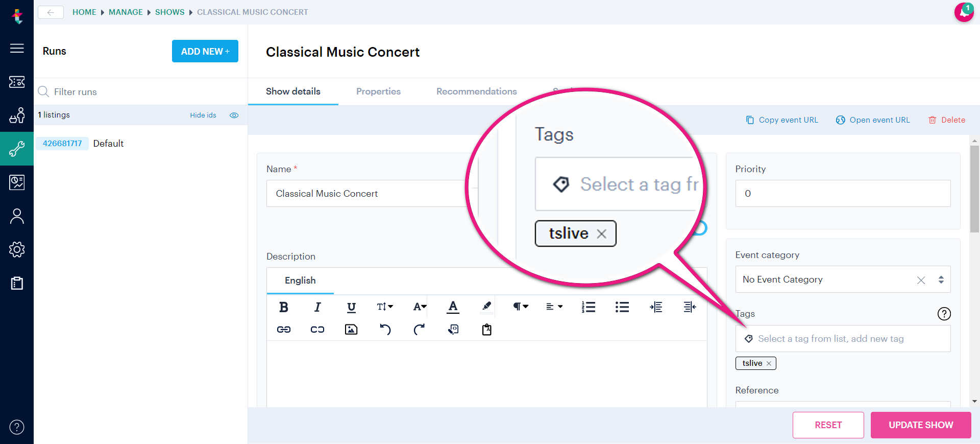
Task: Undo the last edit in the description
Action: tap(385, 330)
